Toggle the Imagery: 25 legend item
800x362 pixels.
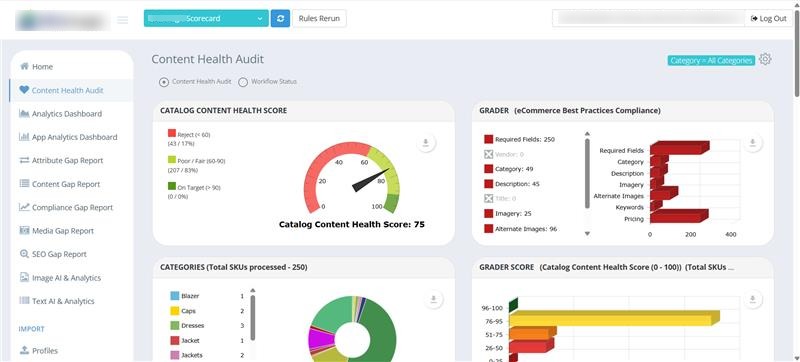pos(508,214)
